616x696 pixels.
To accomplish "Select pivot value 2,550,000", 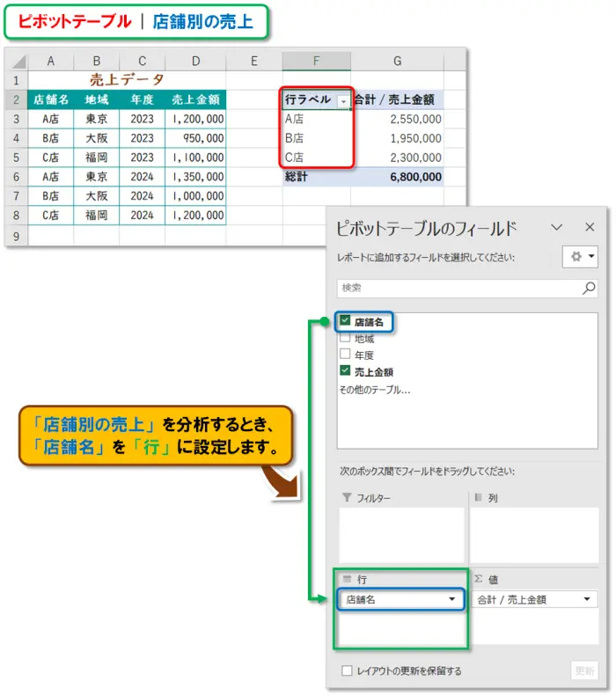I will 397,119.
